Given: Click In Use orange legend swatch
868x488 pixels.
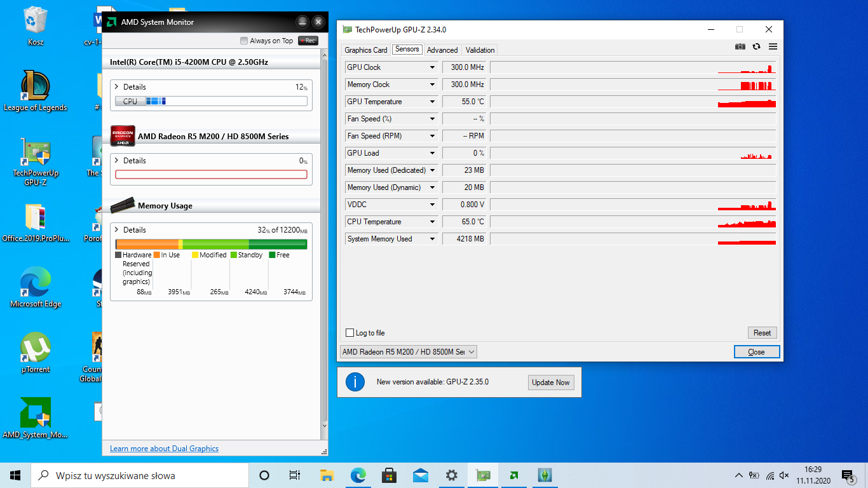Looking at the screenshot, I should point(156,255).
